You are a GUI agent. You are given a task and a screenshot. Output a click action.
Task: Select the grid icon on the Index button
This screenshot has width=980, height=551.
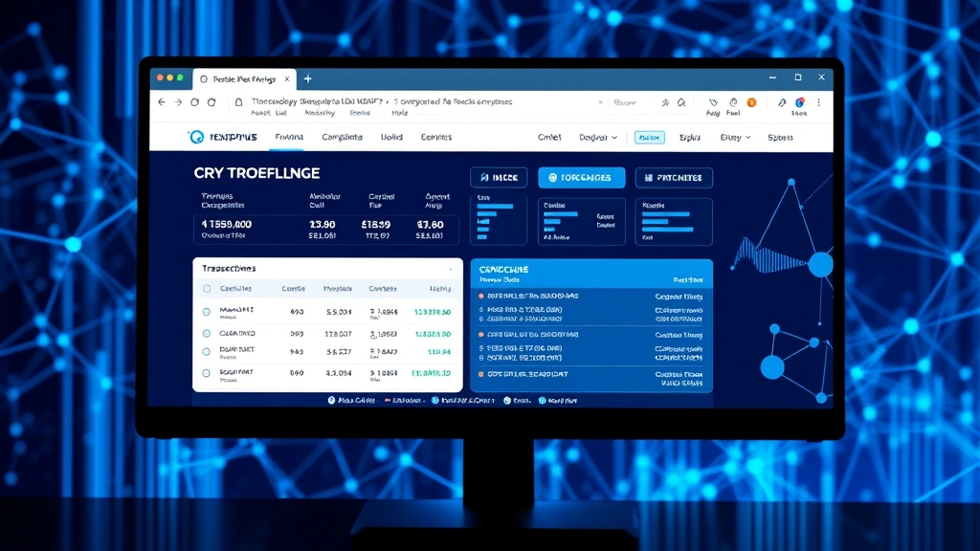tap(483, 177)
